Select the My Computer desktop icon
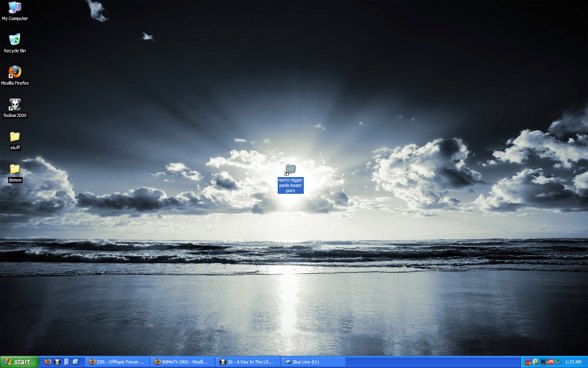The image size is (588, 368). [15, 8]
